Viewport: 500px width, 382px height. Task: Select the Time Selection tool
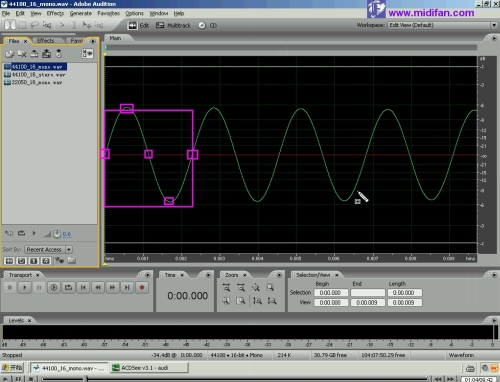[x=10, y=25]
